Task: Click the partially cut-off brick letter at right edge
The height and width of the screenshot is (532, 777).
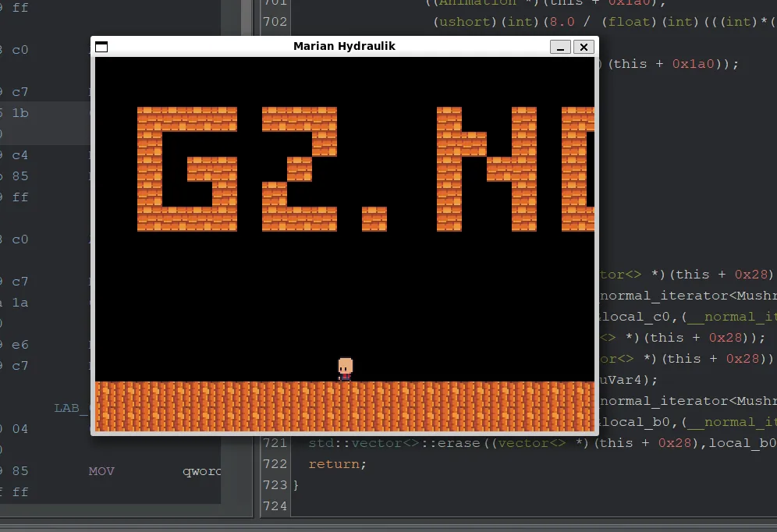Action: (577, 169)
